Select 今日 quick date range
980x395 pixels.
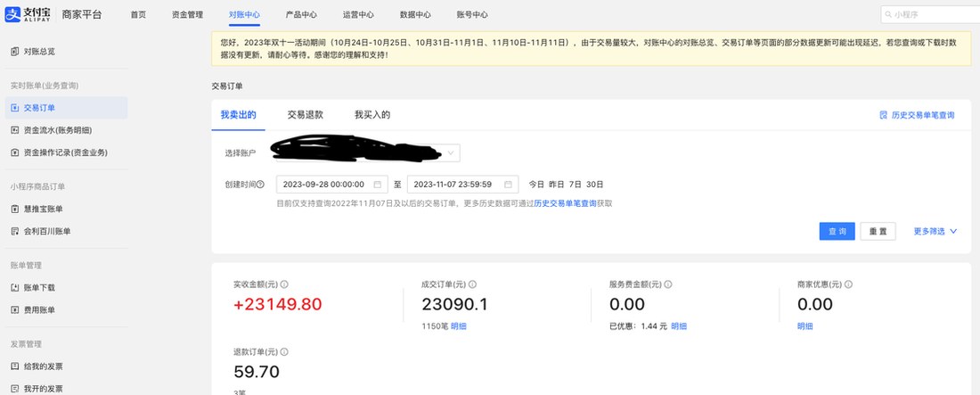coord(536,185)
